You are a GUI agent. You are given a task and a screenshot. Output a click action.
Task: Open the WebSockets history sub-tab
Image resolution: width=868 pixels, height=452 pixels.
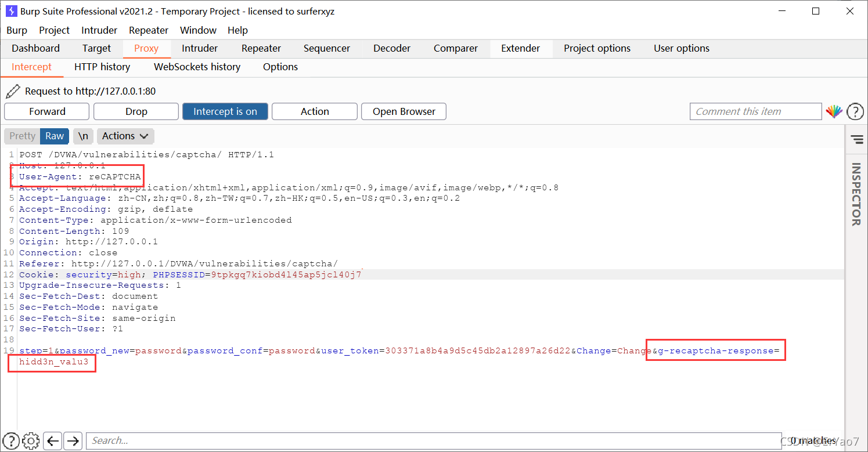point(197,67)
